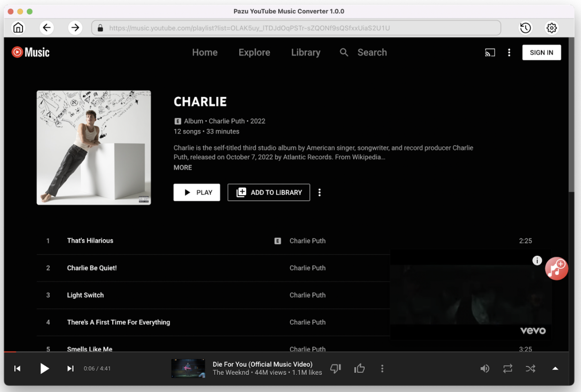Select the track Charlie Be Quiet!
581x392 pixels.
(92, 268)
